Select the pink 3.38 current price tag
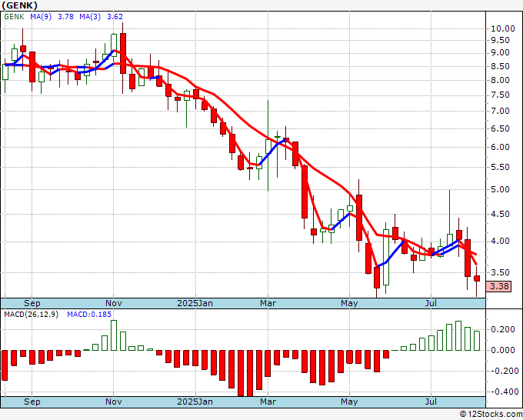The image size is (523, 420). [x=498, y=286]
